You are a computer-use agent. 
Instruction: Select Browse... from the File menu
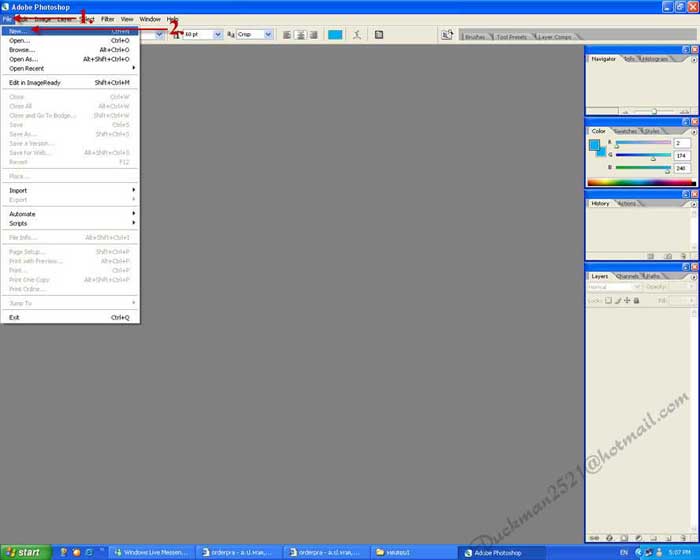(70, 50)
